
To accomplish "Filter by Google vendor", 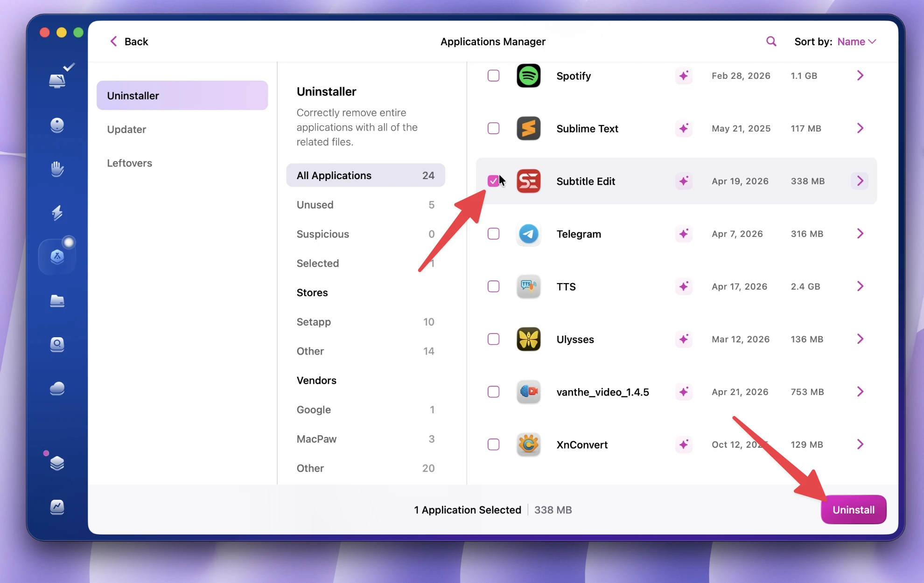I will pos(365,409).
